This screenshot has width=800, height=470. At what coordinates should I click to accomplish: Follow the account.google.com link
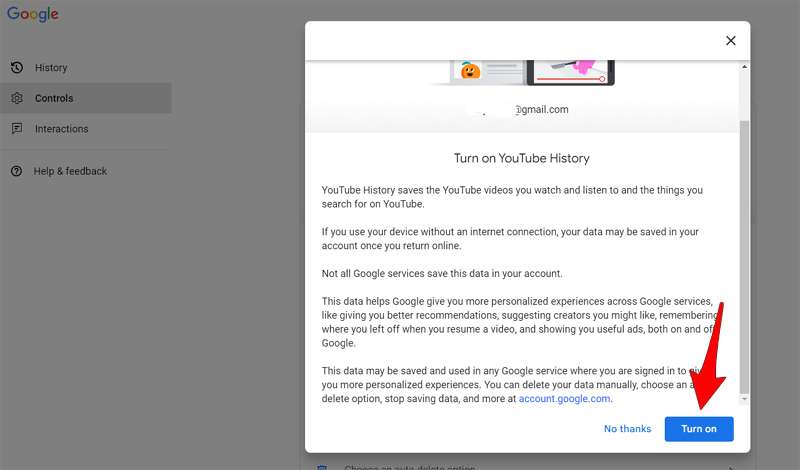[x=565, y=398]
